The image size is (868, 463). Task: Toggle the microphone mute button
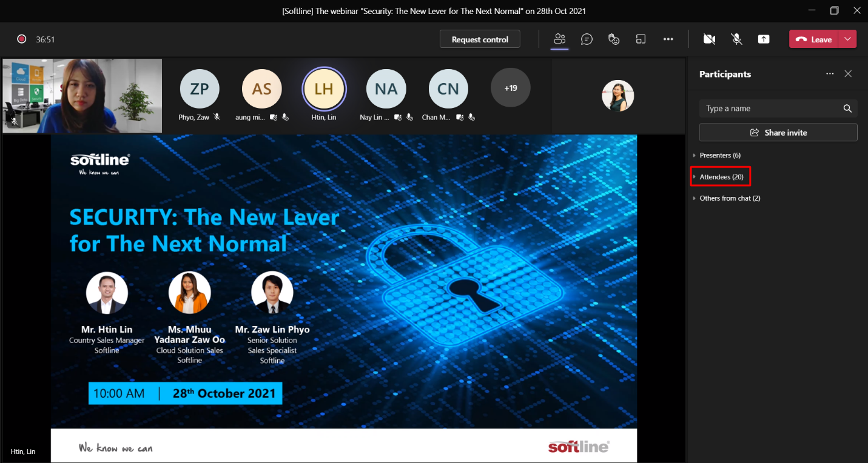pos(736,39)
